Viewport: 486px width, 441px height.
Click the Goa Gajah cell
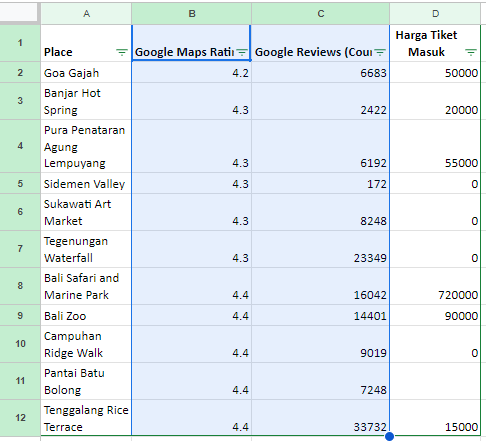click(86, 72)
